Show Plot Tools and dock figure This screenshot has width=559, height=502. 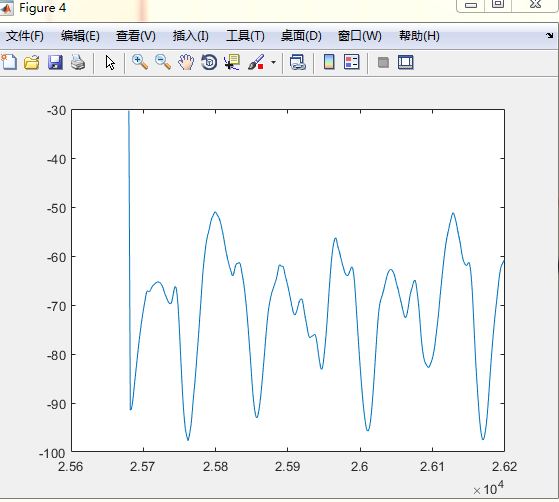coord(406,62)
